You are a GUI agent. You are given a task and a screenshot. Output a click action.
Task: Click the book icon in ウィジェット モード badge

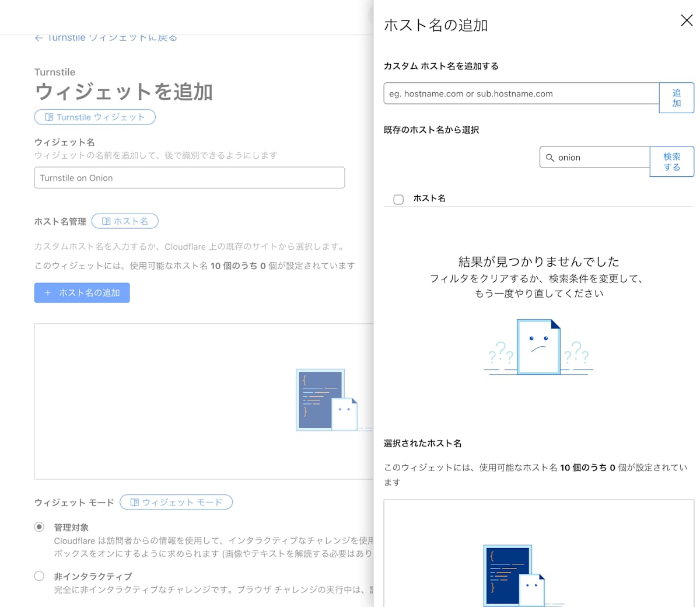tap(134, 502)
